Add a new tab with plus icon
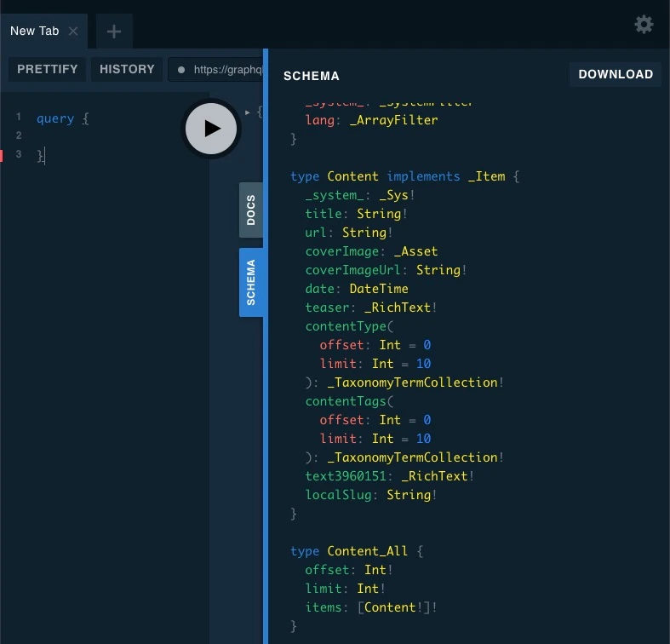 click(114, 32)
